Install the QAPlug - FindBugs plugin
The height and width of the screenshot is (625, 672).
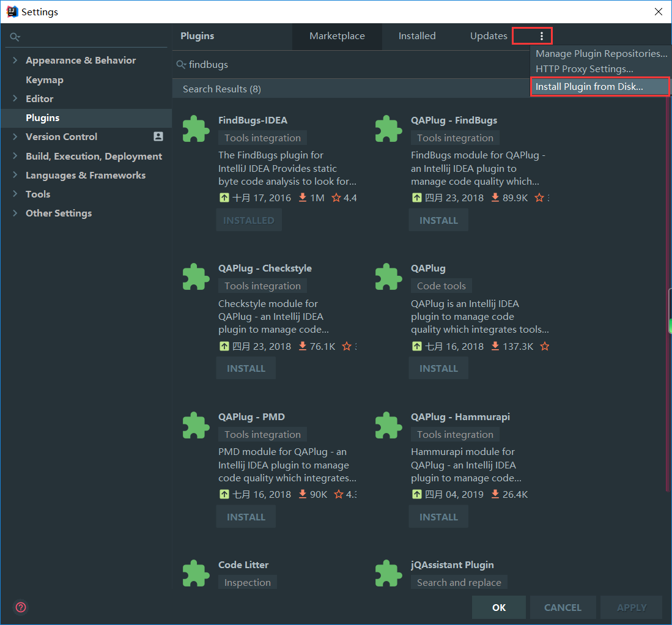click(x=438, y=220)
